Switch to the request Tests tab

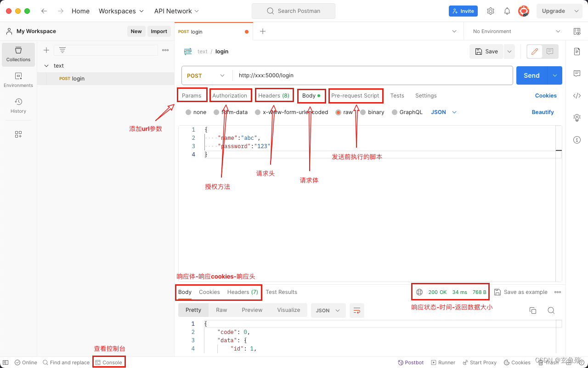pyautogui.click(x=397, y=96)
